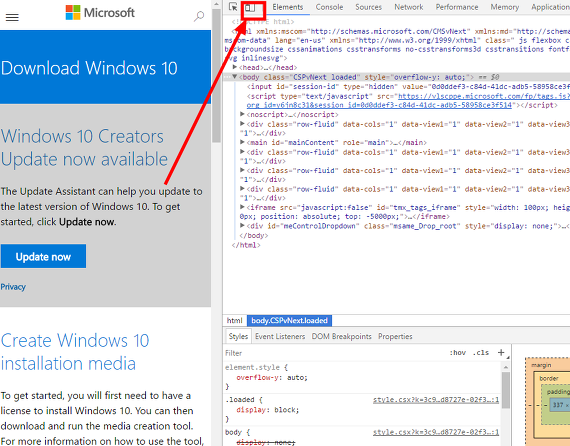Screen dimensions: 570x446
Task: Select the closing </html> tag line
Action: pyautogui.click(x=246, y=245)
